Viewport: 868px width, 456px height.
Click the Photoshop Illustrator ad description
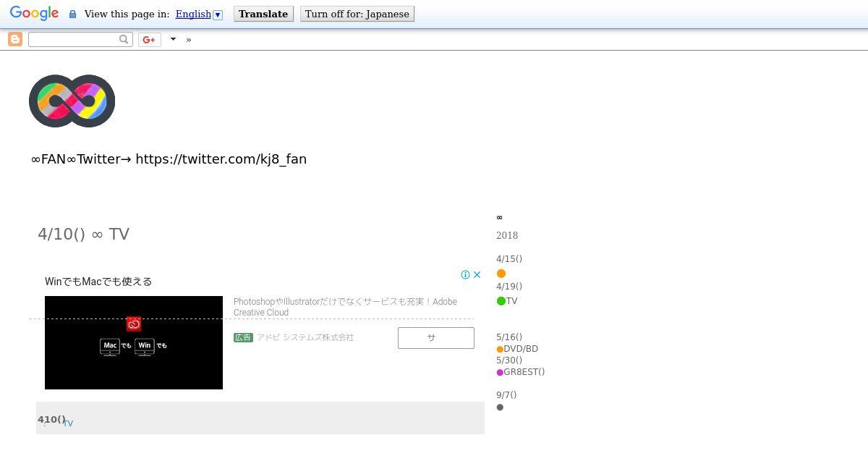[345, 307]
